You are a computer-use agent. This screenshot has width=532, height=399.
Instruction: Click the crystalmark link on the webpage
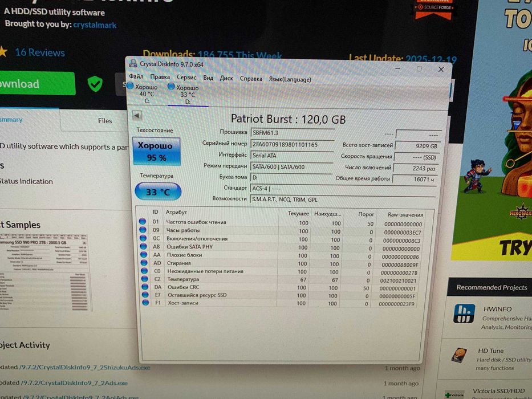coord(95,25)
